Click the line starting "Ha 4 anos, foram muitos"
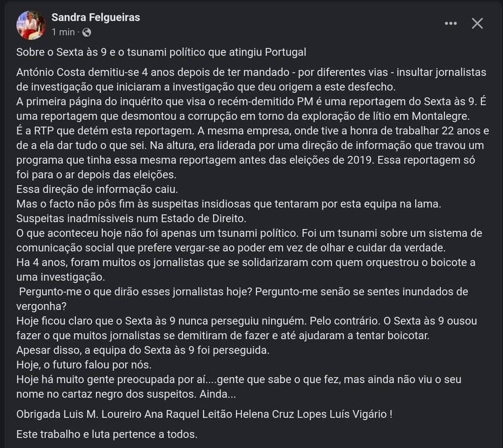The image size is (503, 448). [x=245, y=262]
